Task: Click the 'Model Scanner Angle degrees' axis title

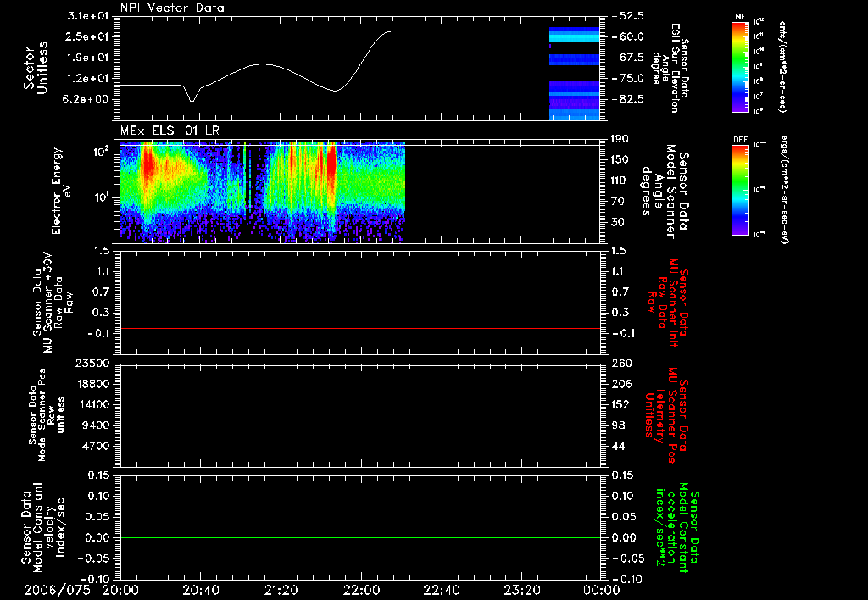Action: [x=664, y=191]
